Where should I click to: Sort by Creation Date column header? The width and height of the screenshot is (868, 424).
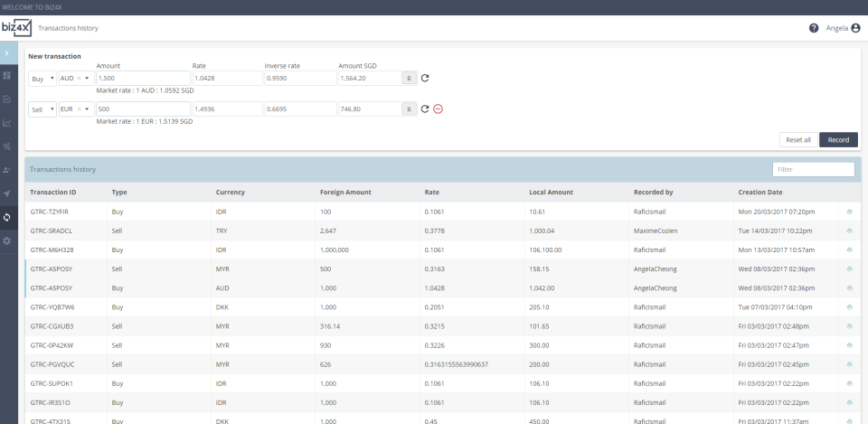click(760, 192)
